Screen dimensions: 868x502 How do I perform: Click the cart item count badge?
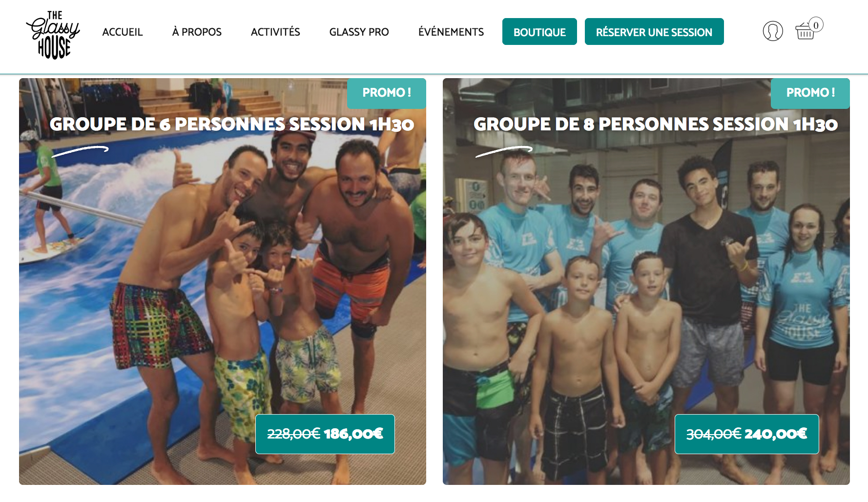[816, 25]
